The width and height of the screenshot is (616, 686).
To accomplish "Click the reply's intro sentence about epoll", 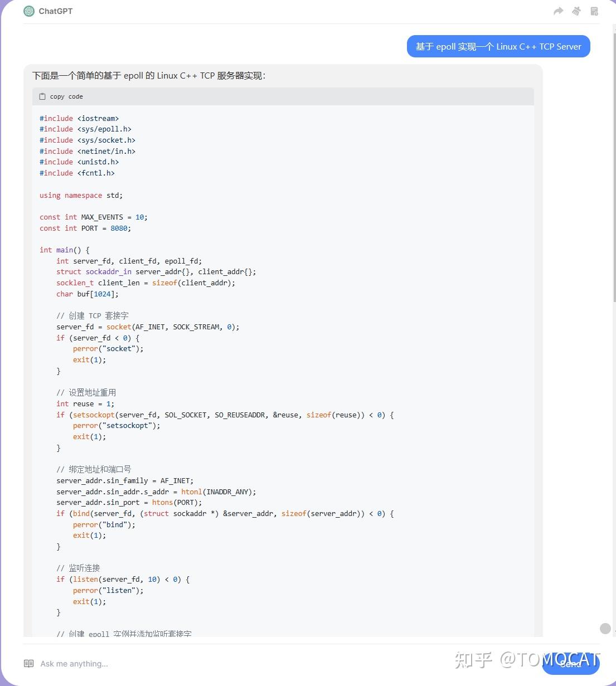I will click(x=149, y=76).
